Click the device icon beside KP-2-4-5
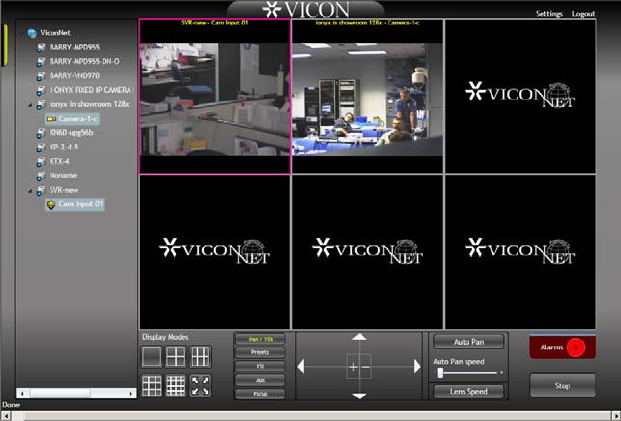This screenshot has height=421, width=621. pyautogui.click(x=41, y=147)
